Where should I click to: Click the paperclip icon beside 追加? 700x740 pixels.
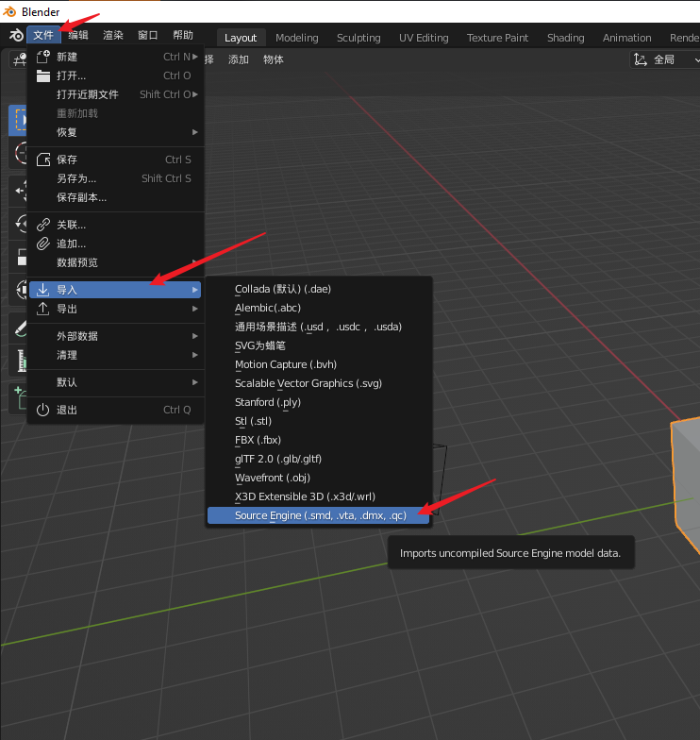pyautogui.click(x=43, y=244)
